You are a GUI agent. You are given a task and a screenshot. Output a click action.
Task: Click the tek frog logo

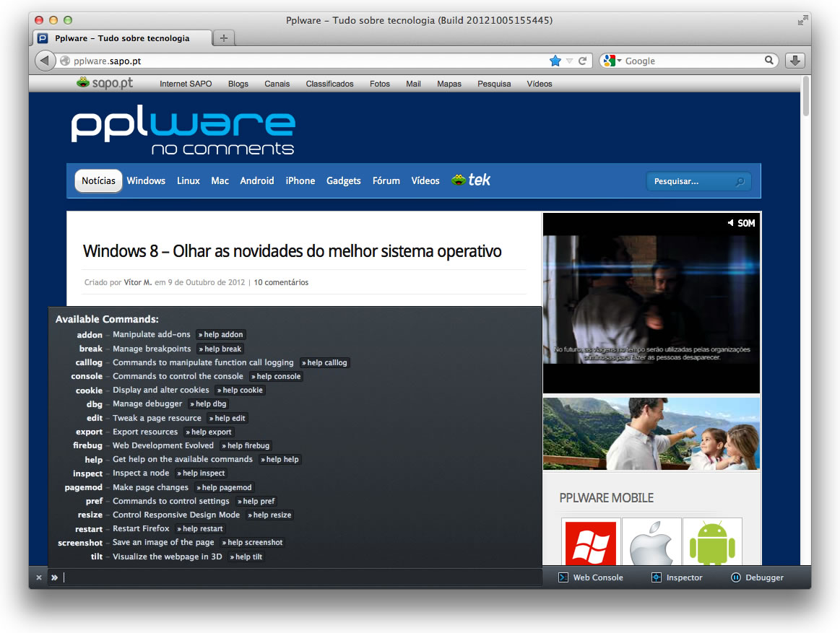click(471, 180)
